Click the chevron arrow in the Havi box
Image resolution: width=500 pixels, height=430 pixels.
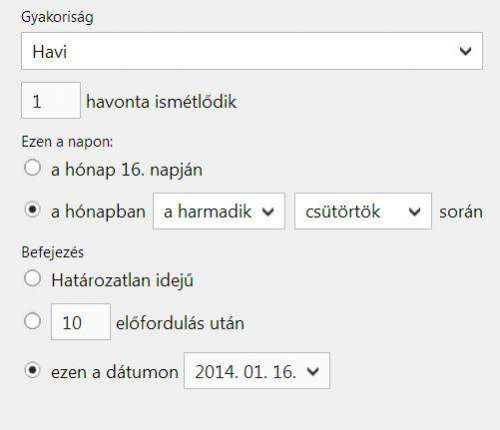465,51
